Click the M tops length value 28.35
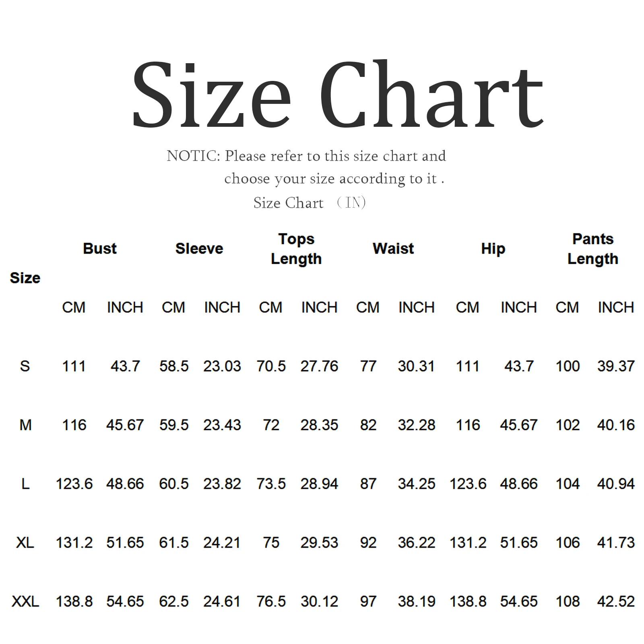644x644 pixels. [x=319, y=425]
